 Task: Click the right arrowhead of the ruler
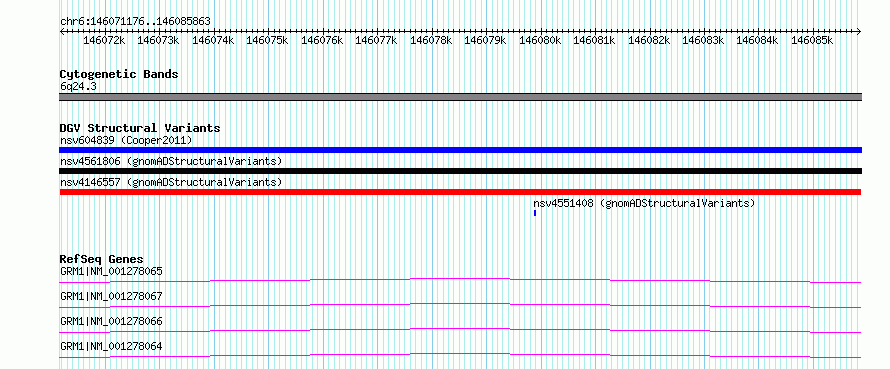[x=859, y=32]
